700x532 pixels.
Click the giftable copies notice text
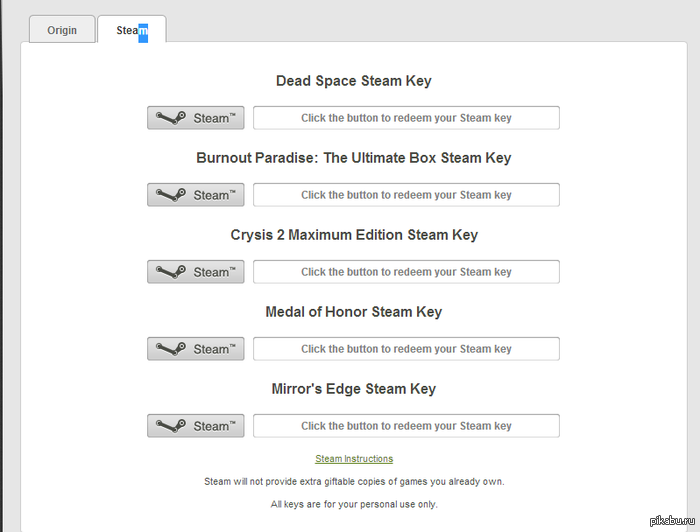[354, 481]
